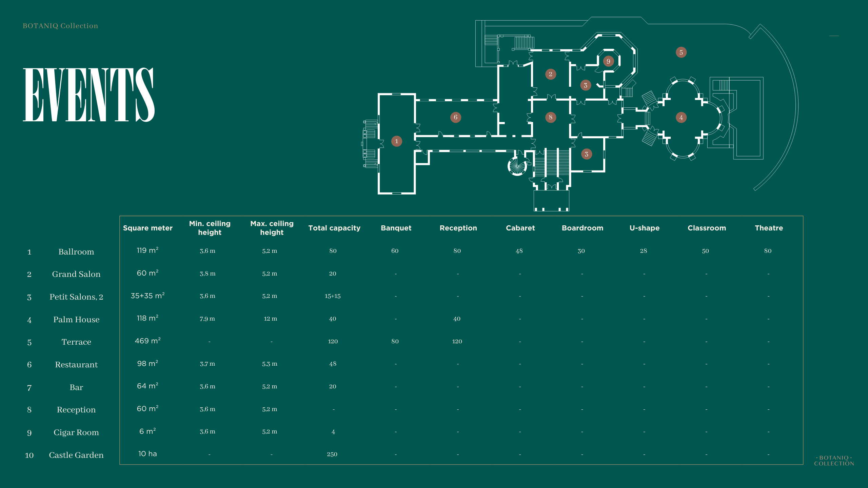868x488 pixels.
Task: Click Palm House marker number 4
Action: pos(681,118)
